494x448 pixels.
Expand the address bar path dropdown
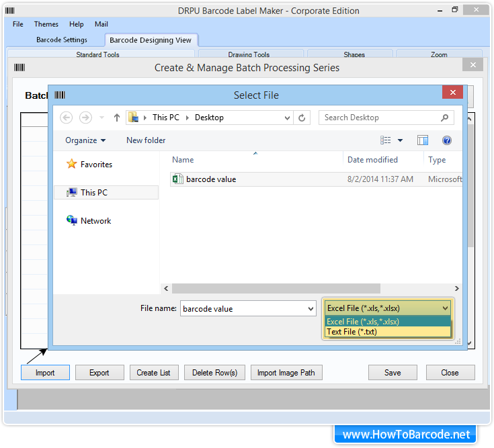[287, 118]
